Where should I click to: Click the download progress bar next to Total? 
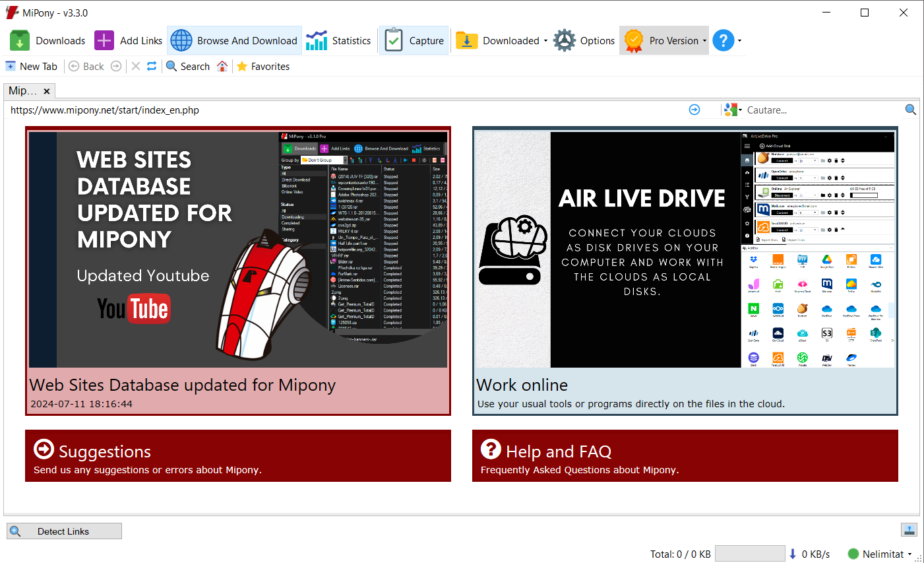(x=750, y=554)
